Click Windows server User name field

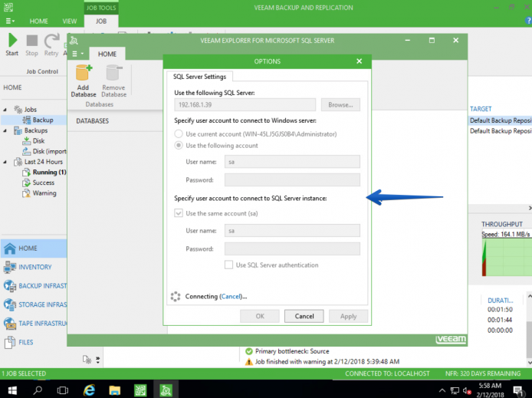click(292, 162)
